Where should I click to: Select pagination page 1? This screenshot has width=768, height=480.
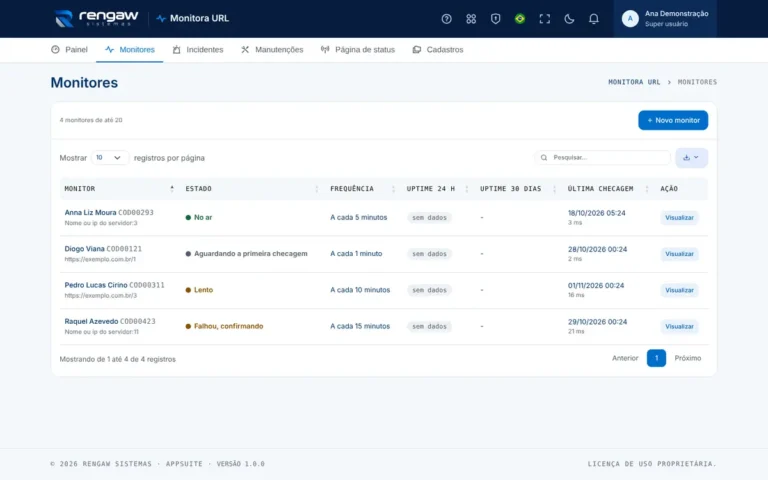click(656, 358)
